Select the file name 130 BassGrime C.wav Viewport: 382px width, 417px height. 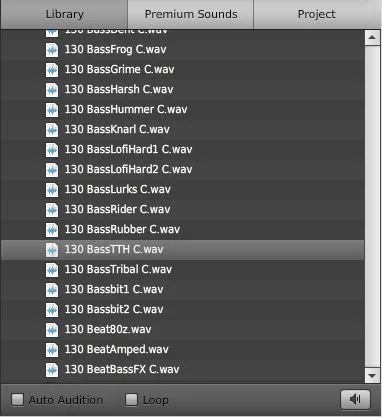tap(119, 69)
